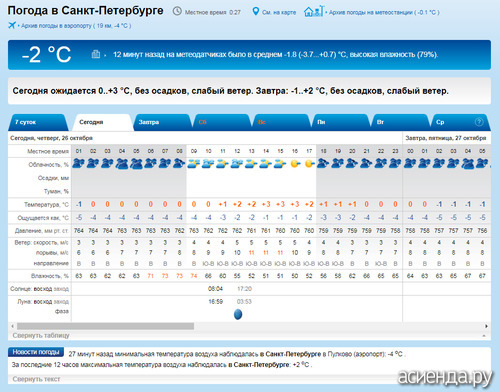Switch to the Завтра tab
Image resolution: width=500 pixels, height=392 pixels.
(163, 122)
